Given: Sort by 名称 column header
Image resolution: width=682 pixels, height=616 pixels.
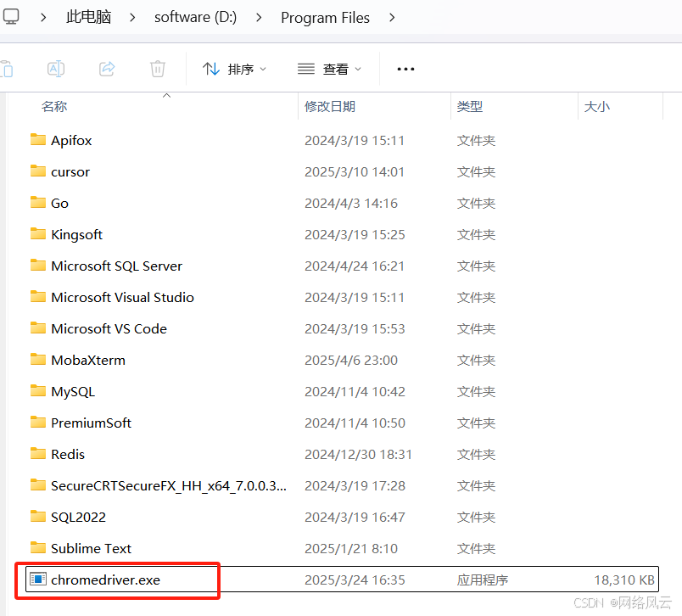Looking at the screenshot, I should click(x=54, y=107).
